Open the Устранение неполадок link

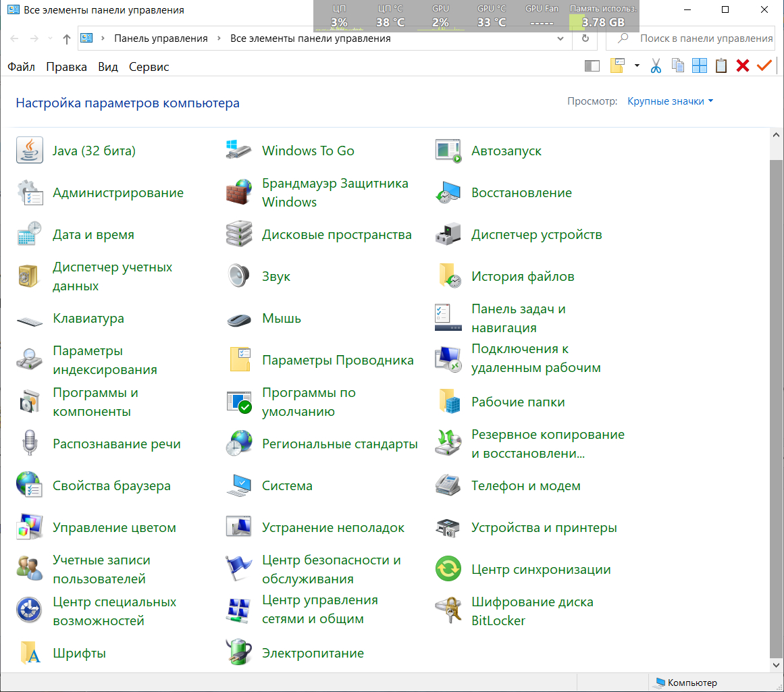tap(333, 527)
